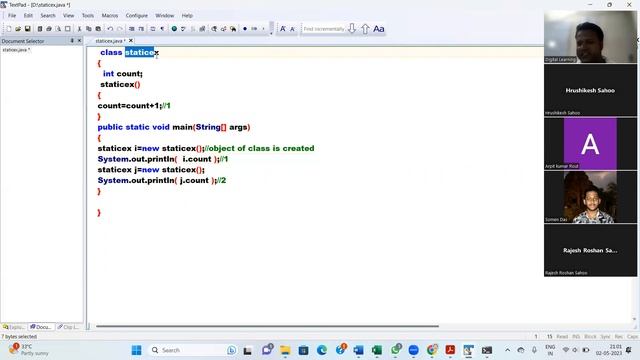This screenshot has width=640, height=360.
Task: Click the highlighted word 'statice' in class line
Action: tap(139, 52)
